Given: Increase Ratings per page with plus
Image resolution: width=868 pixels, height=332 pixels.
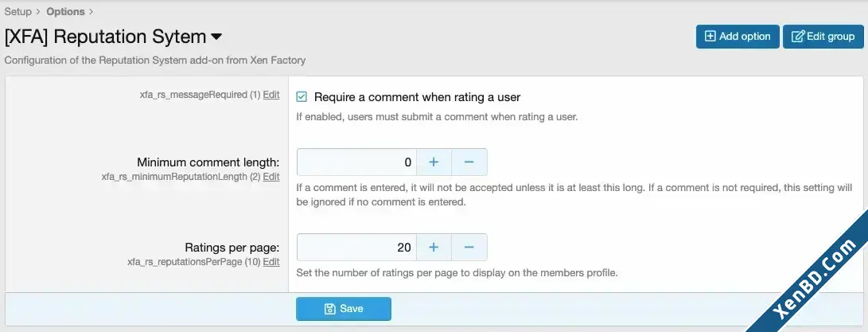Looking at the screenshot, I should tap(434, 247).
